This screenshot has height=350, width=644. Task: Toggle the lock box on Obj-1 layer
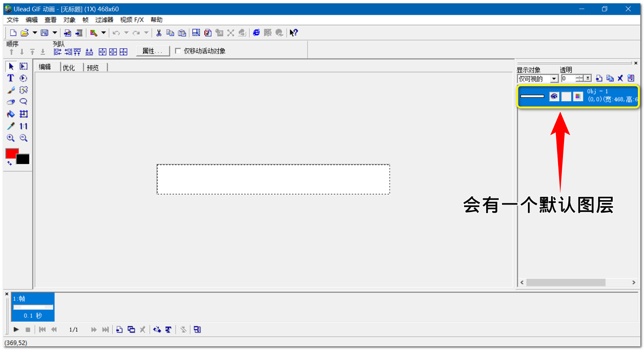pyautogui.click(x=566, y=96)
